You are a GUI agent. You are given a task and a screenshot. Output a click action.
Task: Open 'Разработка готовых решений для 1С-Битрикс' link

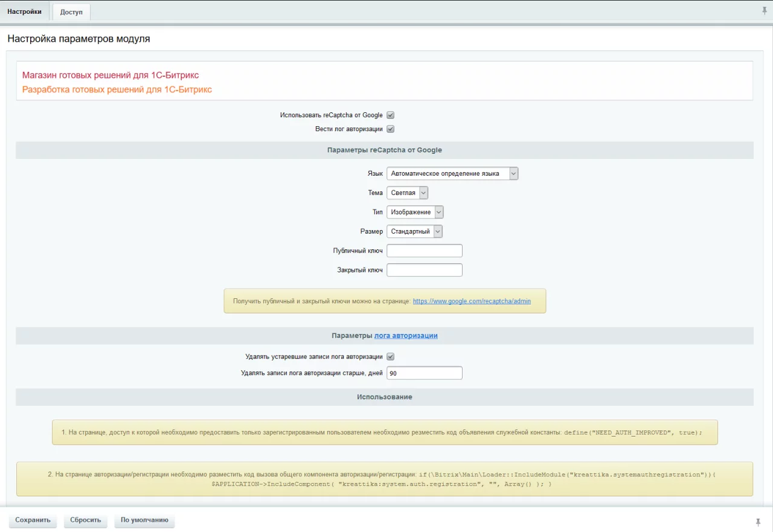[117, 90]
